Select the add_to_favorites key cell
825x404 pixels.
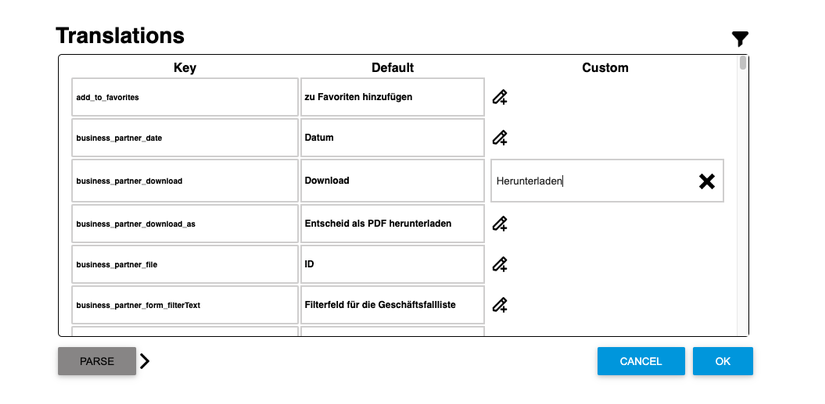(x=185, y=97)
